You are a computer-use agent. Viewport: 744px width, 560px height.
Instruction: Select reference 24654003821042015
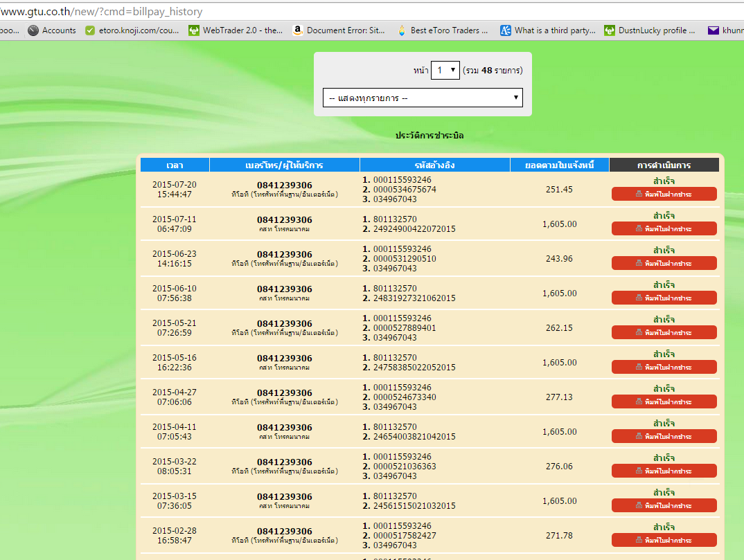click(414, 436)
